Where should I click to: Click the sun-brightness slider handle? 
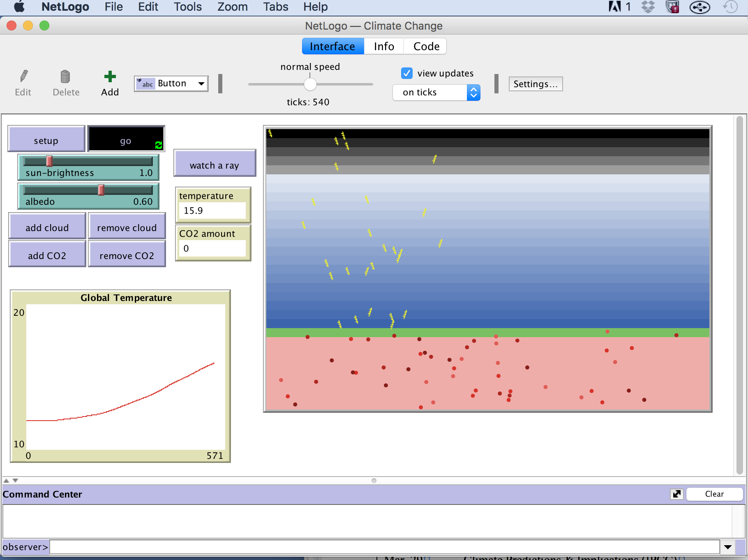pos(49,161)
